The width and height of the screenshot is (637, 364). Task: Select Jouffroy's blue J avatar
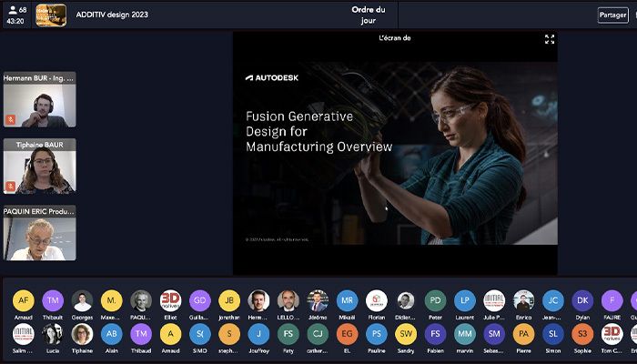click(x=258, y=334)
